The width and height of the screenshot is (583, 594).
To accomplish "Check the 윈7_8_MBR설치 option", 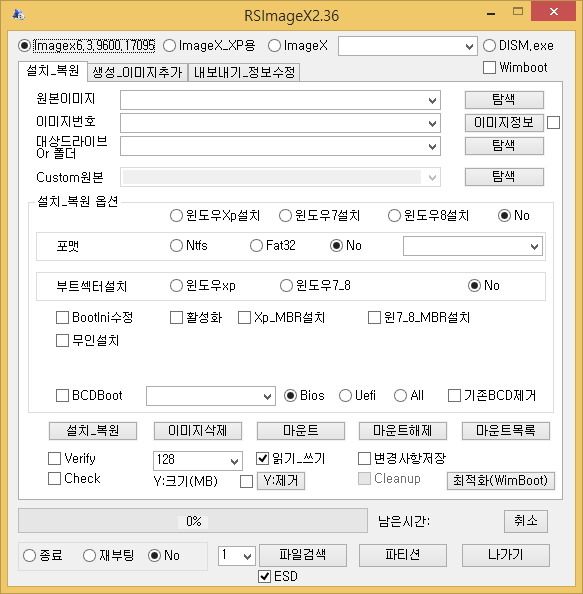I will coord(419,317).
